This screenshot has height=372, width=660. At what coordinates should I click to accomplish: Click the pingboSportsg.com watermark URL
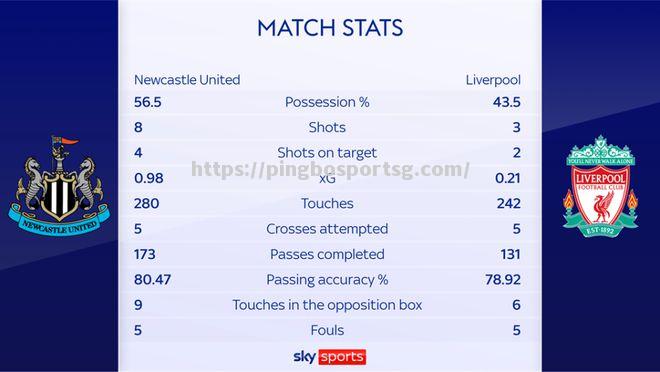click(x=330, y=170)
